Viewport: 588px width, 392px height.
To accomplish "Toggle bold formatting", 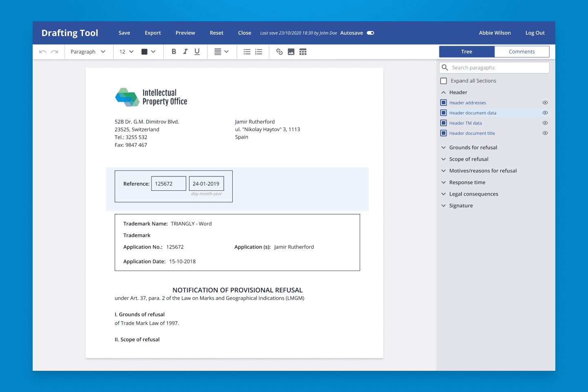I will tap(174, 52).
